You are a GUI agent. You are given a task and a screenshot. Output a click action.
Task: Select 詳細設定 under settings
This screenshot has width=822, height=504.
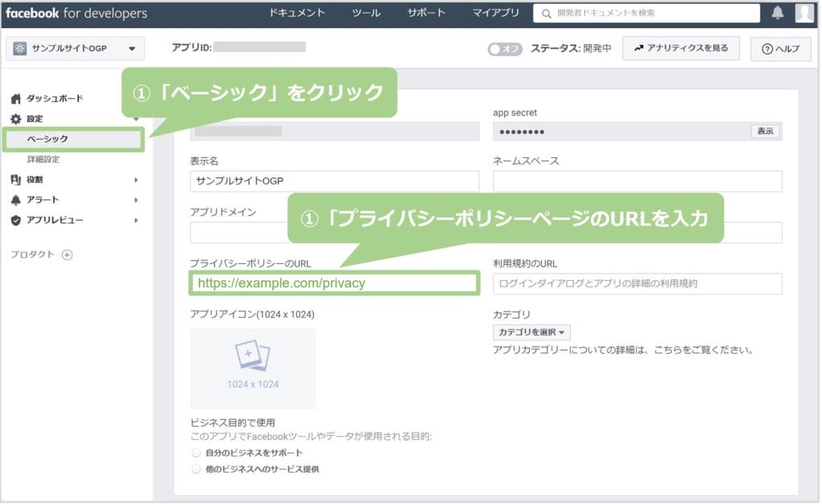(43, 160)
